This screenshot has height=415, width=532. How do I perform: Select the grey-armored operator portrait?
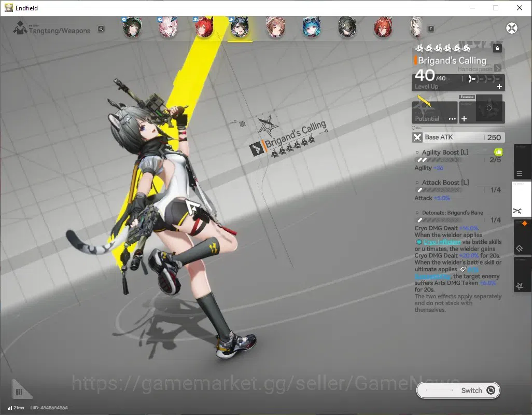pos(347,27)
